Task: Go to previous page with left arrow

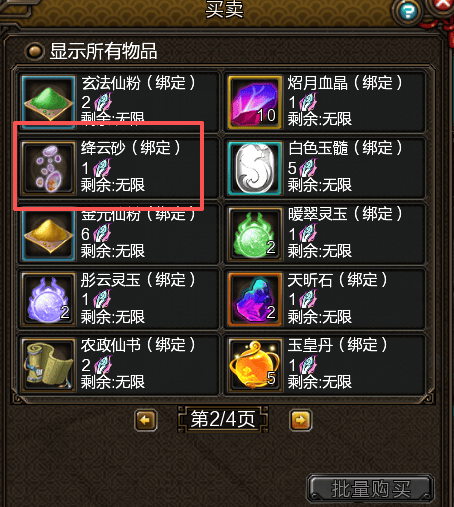Action: point(146,420)
